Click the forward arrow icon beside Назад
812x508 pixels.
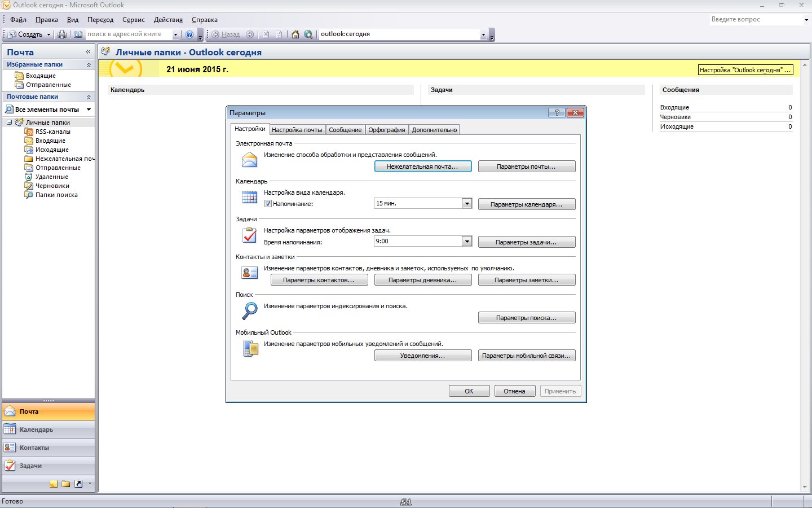pyautogui.click(x=250, y=34)
